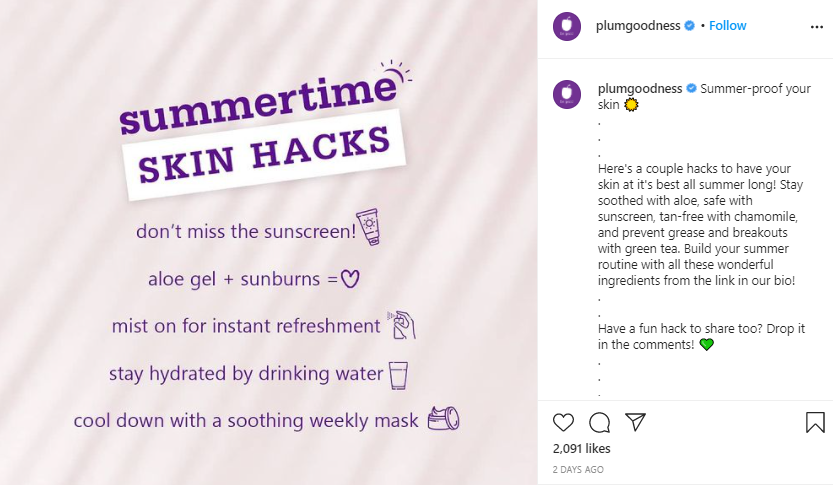Screen dimensions: 833x485
Task: Click the mist spray bottle illustration
Action: [400, 325]
